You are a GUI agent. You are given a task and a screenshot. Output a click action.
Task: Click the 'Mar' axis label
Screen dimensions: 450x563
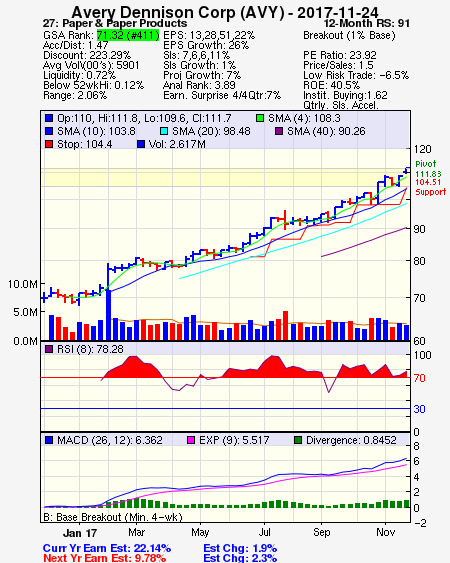pos(136,532)
